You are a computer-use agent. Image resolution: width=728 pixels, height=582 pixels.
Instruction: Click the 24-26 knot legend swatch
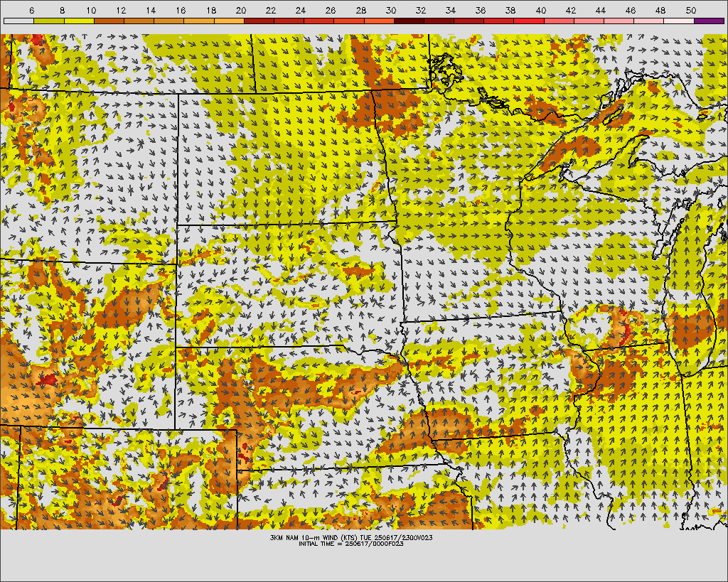(x=319, y=21)
